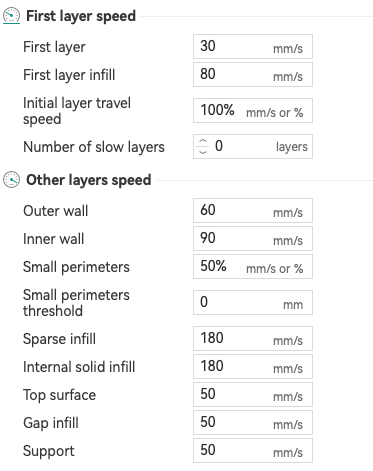Edit the Outer wall speed field
373x471 pixels.
pyautogui.click(x=253, y=210)
